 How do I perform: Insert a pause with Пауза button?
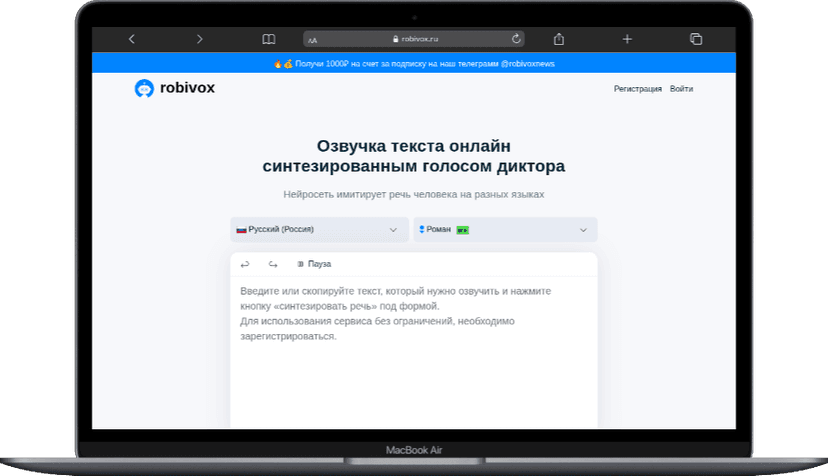coord(313,264)
